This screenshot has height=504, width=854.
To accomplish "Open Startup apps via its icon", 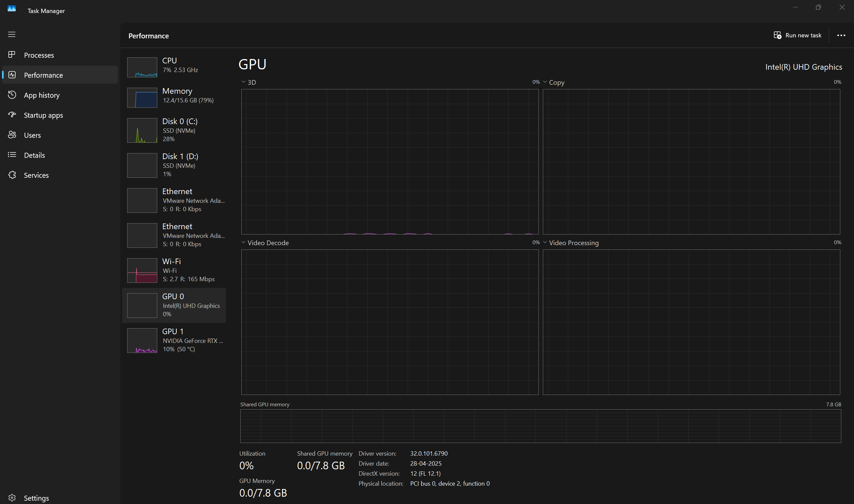I will pyautogui.click(x=12, y=115).
